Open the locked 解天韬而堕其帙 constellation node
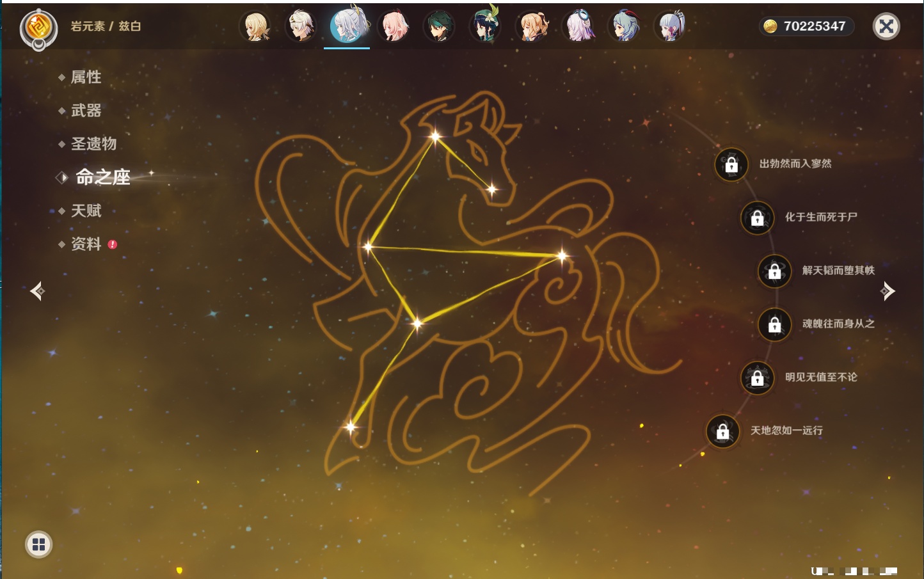Screen dimensions: 924x579 (x=775, y=271)
